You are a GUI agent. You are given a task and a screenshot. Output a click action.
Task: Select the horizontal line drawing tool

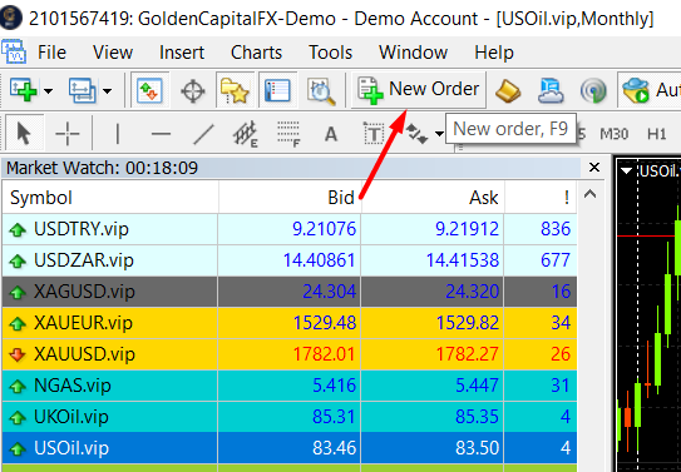tap(161, 134)
